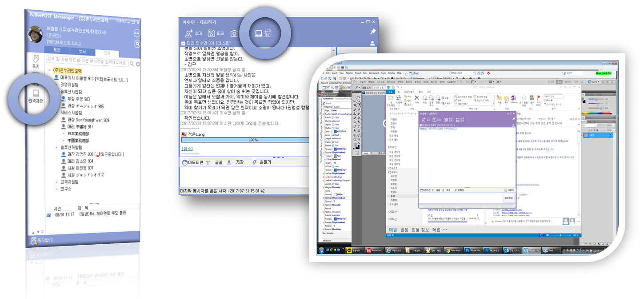Open the 메일 view in remote Outlook

tap(393, 230)
